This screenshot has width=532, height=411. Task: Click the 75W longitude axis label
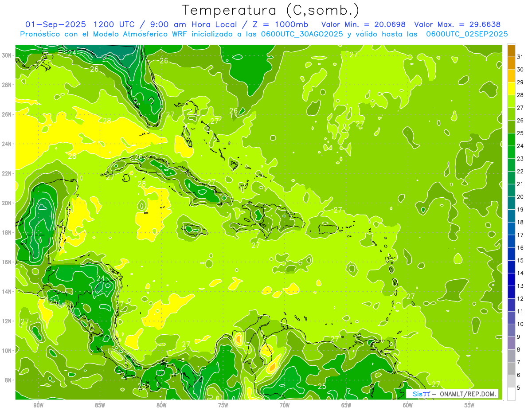click(223, 405)
